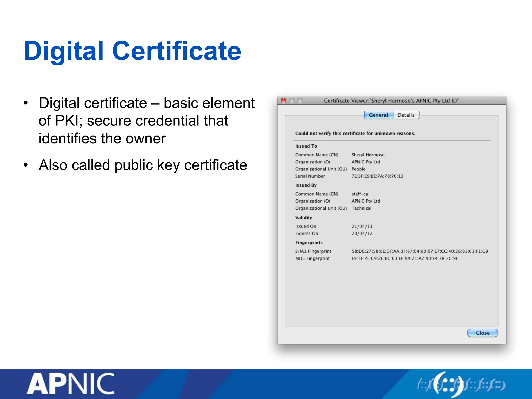This screenshot has height=399, width=532.
Task: Zoom the Certificate Viewer window
Action: tap(300, 101)
